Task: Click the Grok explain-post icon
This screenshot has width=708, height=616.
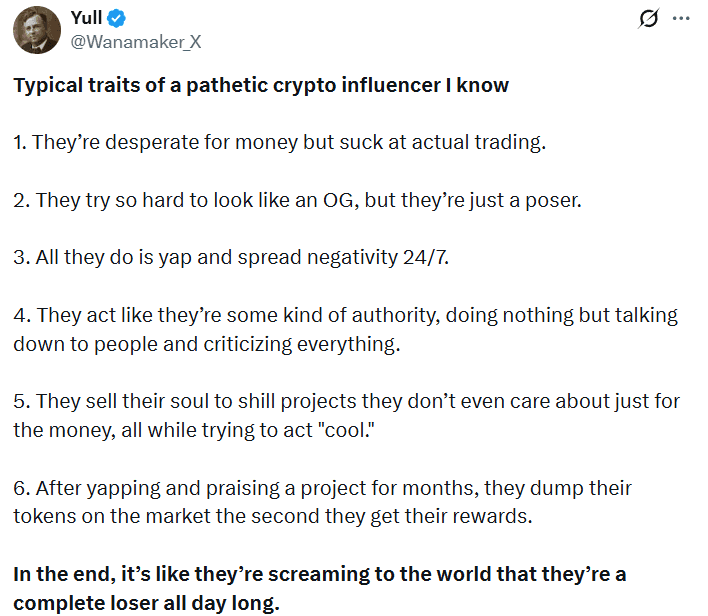Action: pos(647,19)
